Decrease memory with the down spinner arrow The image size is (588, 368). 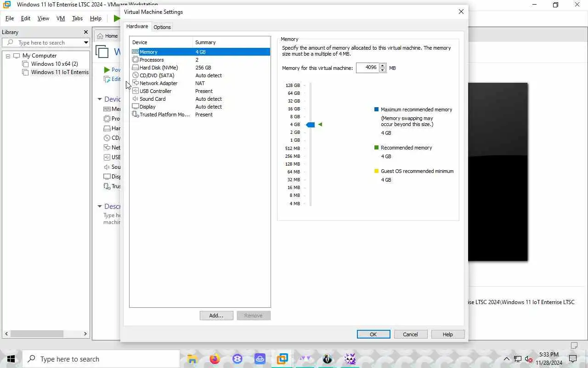[383, 70]
